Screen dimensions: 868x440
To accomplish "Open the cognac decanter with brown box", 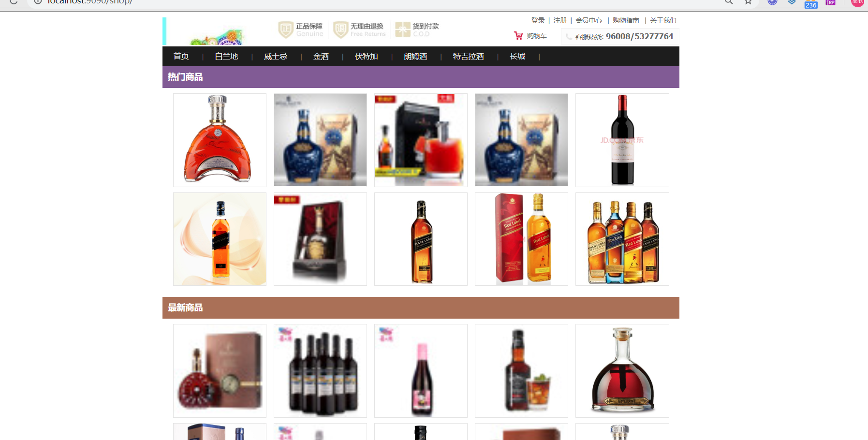I will [x=220, y=371].
